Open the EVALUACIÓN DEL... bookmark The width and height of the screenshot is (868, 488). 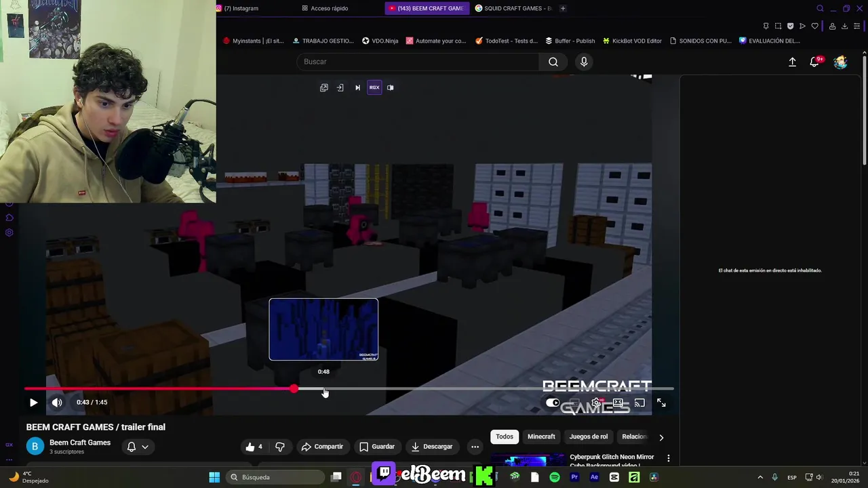click(770, 41)
